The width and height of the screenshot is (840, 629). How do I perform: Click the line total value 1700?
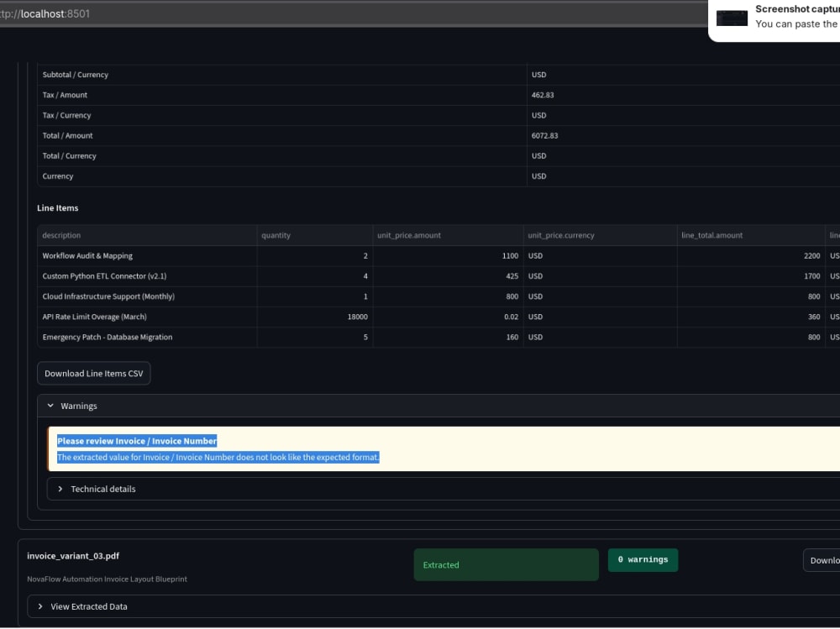pos(811,276)
